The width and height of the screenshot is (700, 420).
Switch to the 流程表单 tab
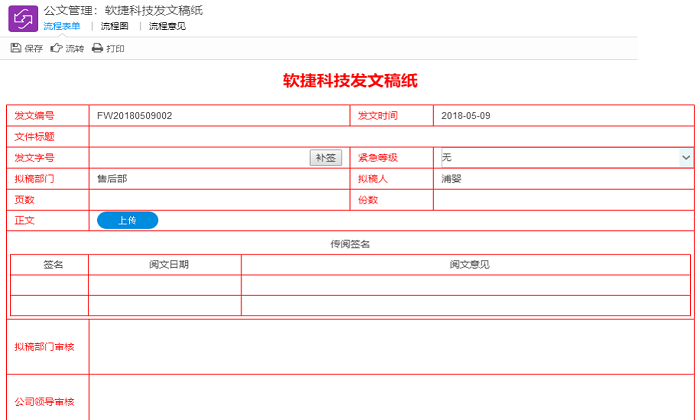click(62, 26)
